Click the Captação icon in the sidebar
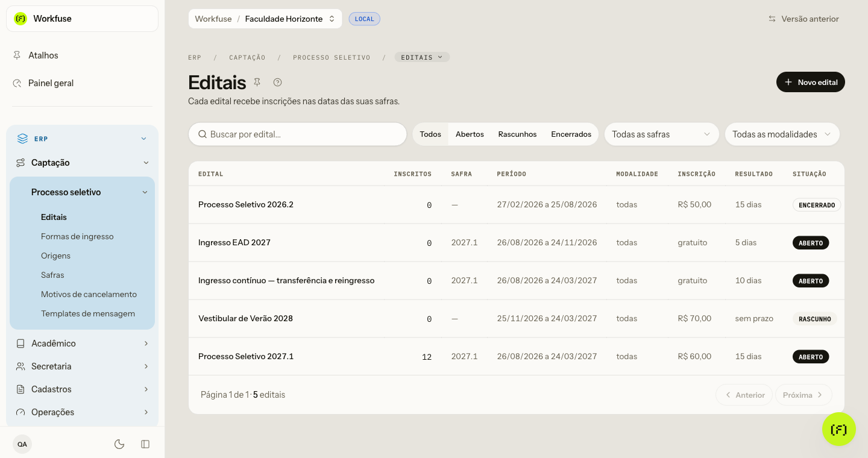Viewport: 868px width, 458px height. coord(20,163)
